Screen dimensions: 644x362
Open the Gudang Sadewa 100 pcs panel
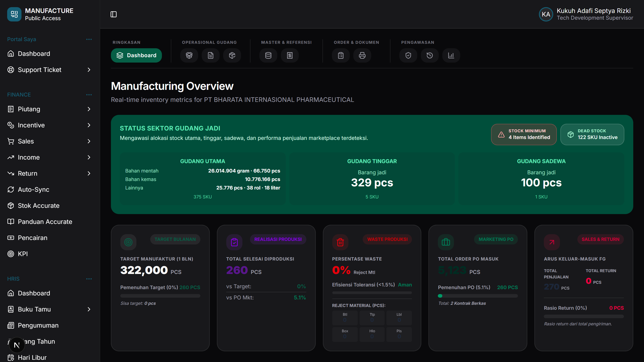pyautogui.click(x=541, y=179)
